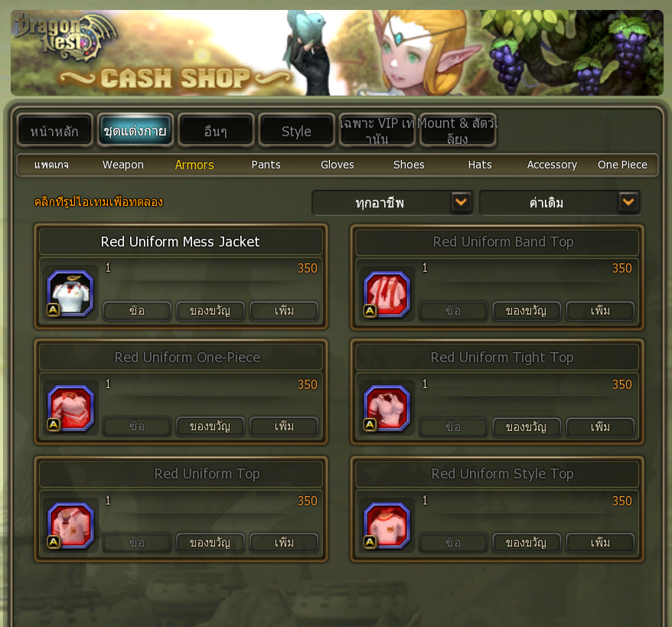Open the Mount & pets tab
This screenshot has height=627, width=672.
point(458,131)
